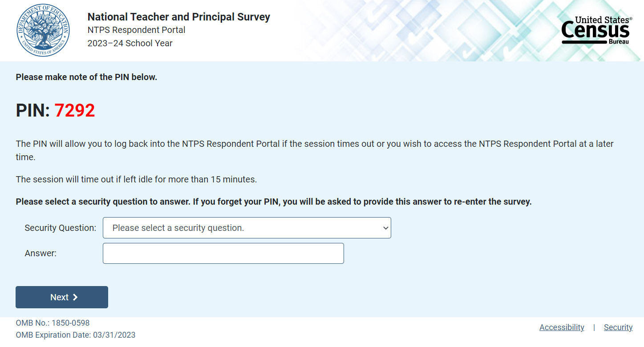Click the OMB Expiration Date text
Screen dimensions: 644x347
tap(75, 335)
